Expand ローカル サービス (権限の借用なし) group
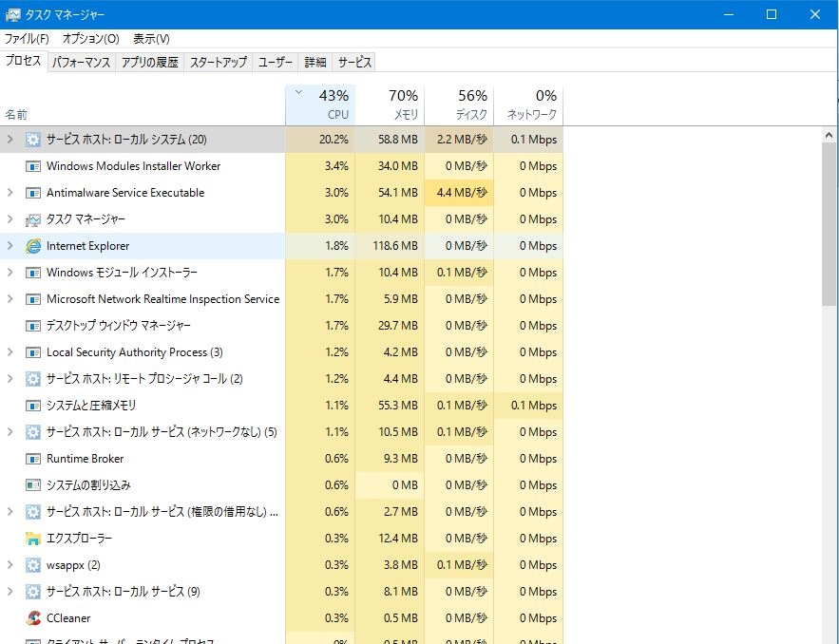 click(10, 512)
